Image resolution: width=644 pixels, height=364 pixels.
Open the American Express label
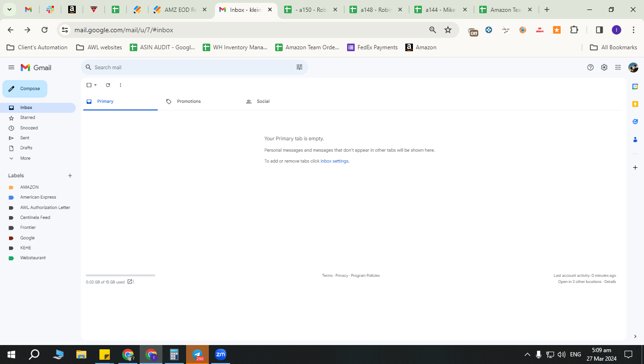pos(38,197)
